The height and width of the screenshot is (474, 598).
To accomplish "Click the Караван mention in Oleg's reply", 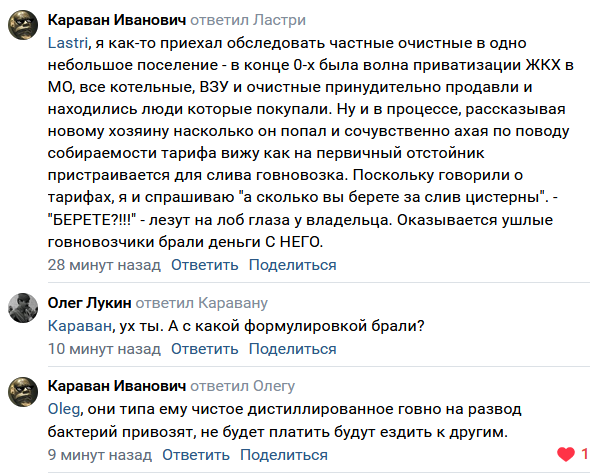I will (x=79, y=326).
